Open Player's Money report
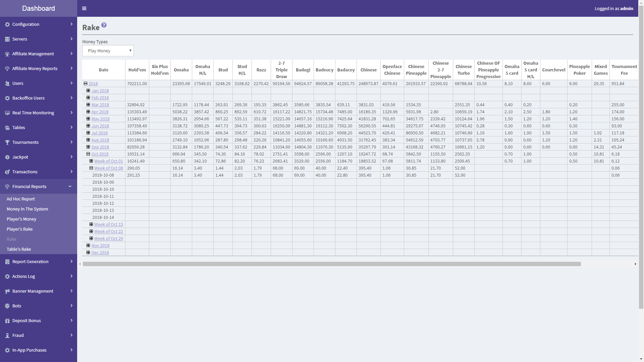644x362 pixels. [x=21, y=219]
